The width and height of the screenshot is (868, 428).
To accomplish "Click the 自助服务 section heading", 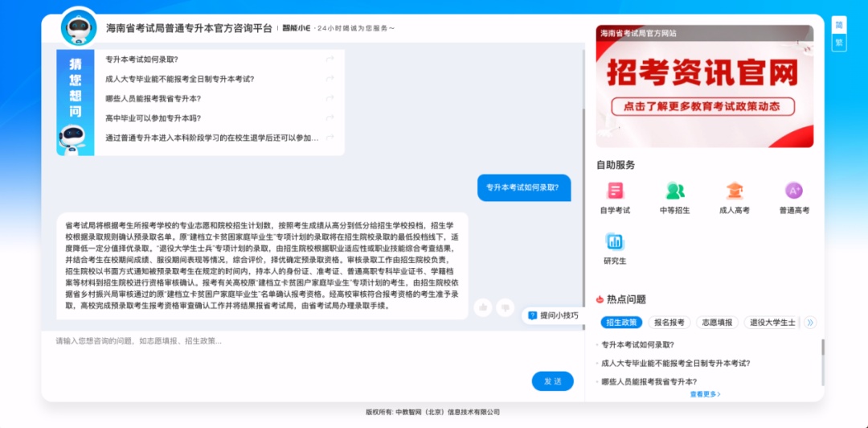I will click(x=616, y=165).
